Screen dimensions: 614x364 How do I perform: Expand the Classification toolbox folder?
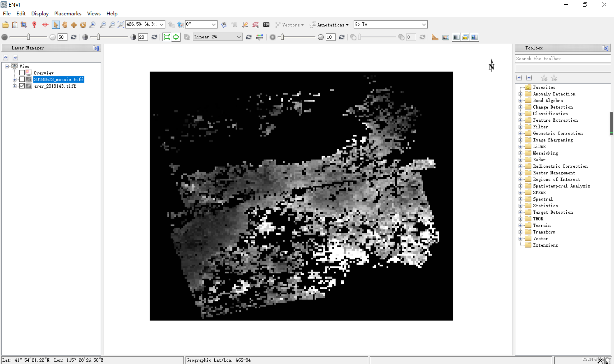pos(521,113)
